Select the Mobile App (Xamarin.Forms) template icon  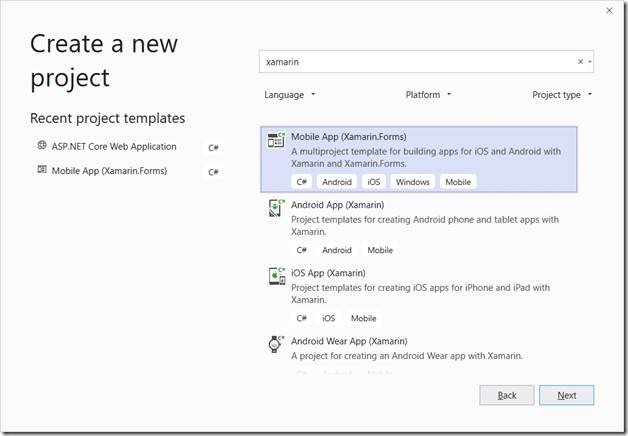[x=275, y=141]
